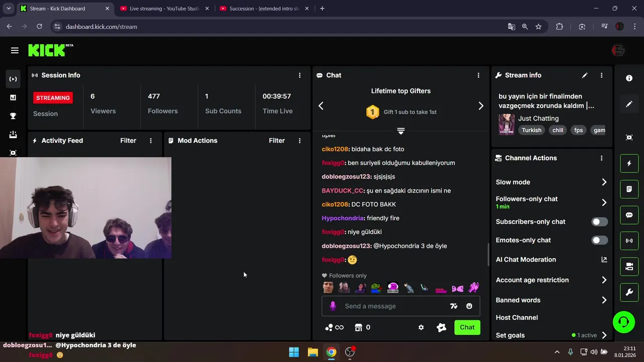Open AI Chat Moderation external link
This screenshot has width=644, height=362.
[604, 259]
